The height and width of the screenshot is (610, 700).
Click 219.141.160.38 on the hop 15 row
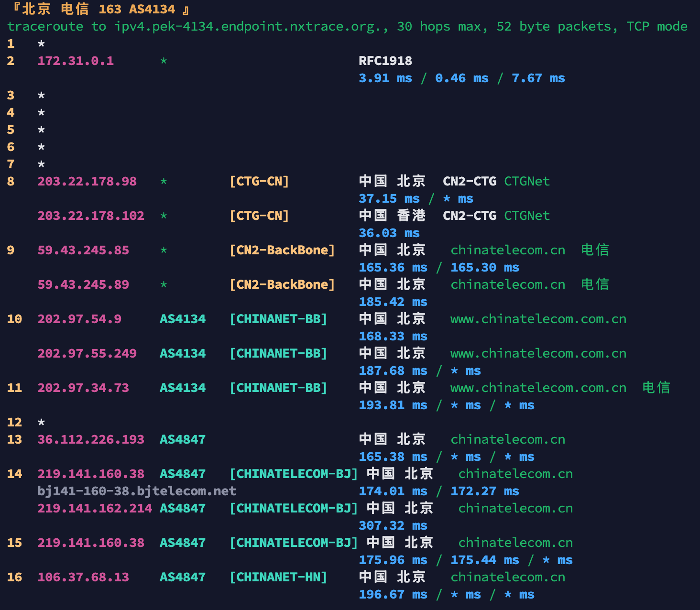pyautogui.click(x=91, y=543)
